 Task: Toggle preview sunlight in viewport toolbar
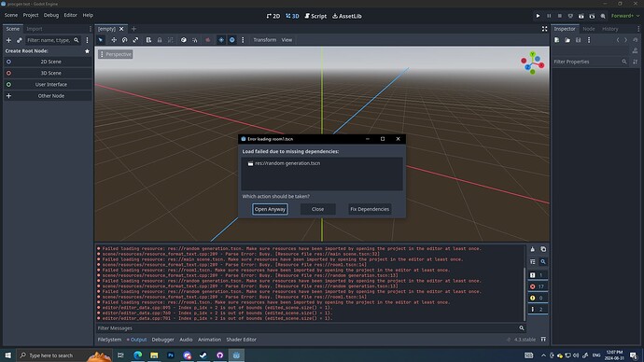pos(221,40)
